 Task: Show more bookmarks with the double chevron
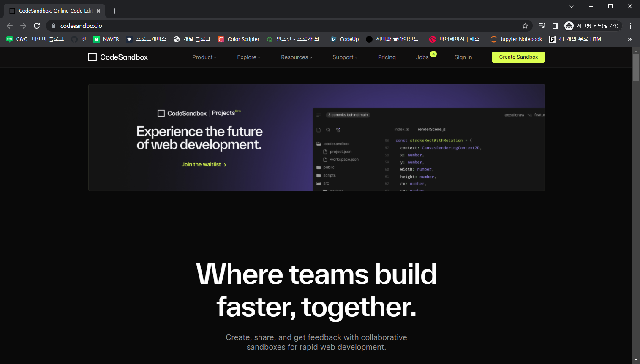(630, 39)
